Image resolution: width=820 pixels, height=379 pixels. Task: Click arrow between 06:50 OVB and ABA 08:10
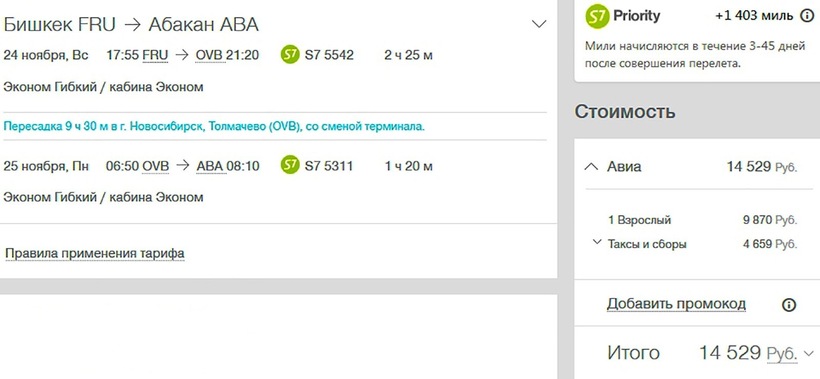183,166
